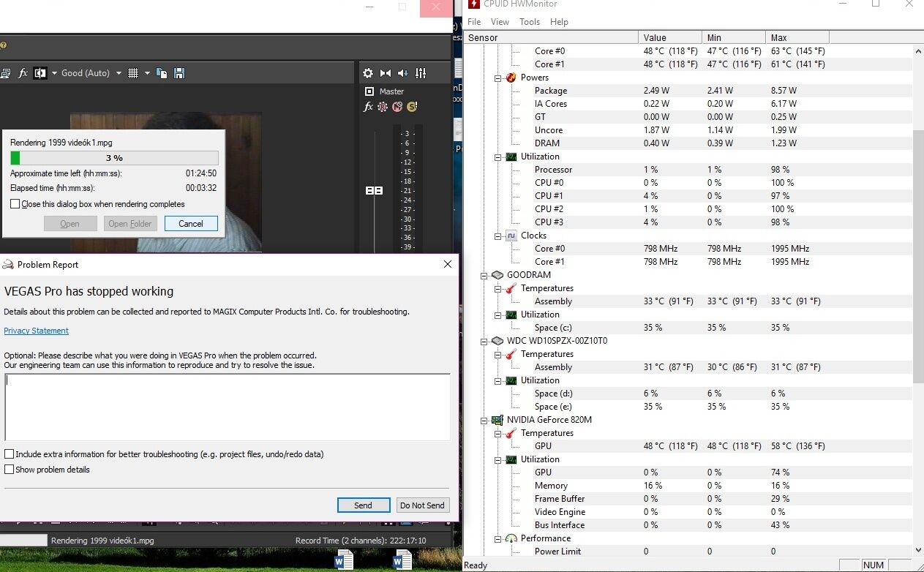Screen dimensions: 924x572
Task: Click the problem description text box
Action: (x=228, y=407)
